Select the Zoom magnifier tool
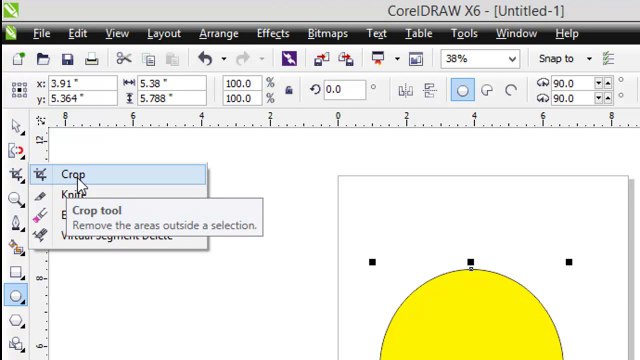Image resolution: width=640 pixels, height=360 pixels. pyautogui.click(x=16, y=199)
